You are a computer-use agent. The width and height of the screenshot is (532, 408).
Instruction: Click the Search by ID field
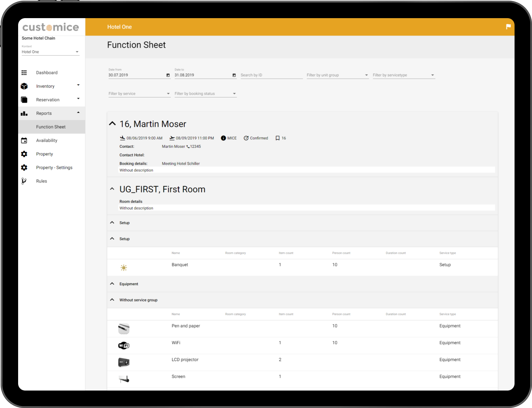pos(271,75)
